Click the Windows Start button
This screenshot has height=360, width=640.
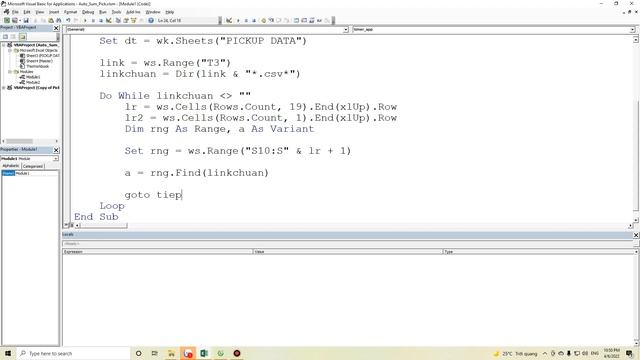(x=8, y=353)
